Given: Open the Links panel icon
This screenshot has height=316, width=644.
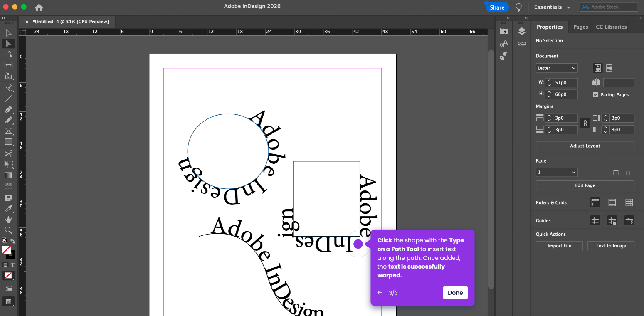Looking at the screenshot, I should (522, 43).
